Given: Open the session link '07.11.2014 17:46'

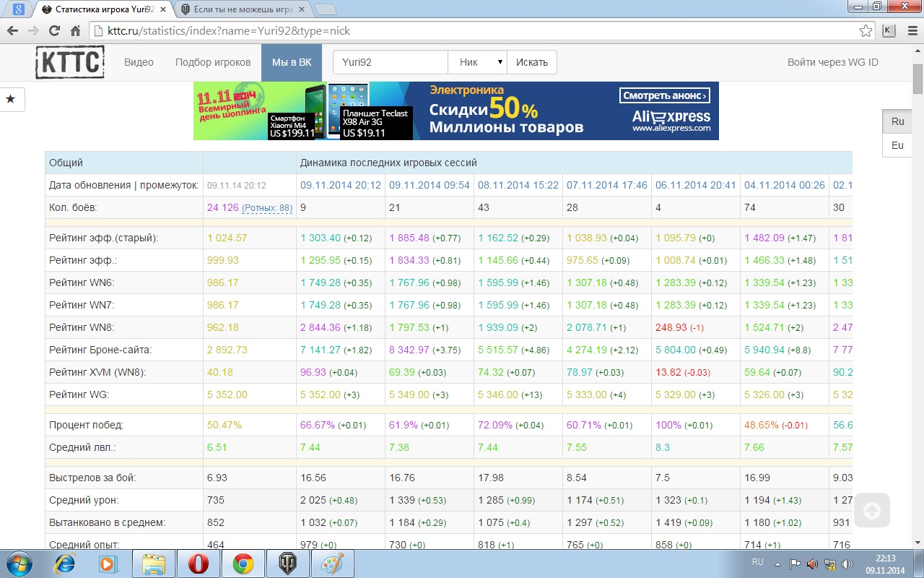Looking at the screenshot, I should tap(607, 185).
